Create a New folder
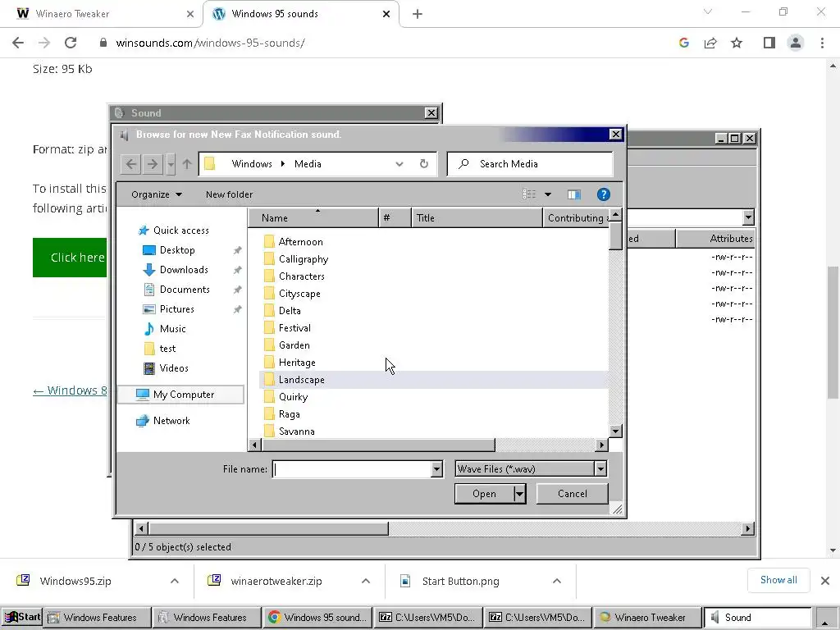The image size is (840, 630). [230, 194]
